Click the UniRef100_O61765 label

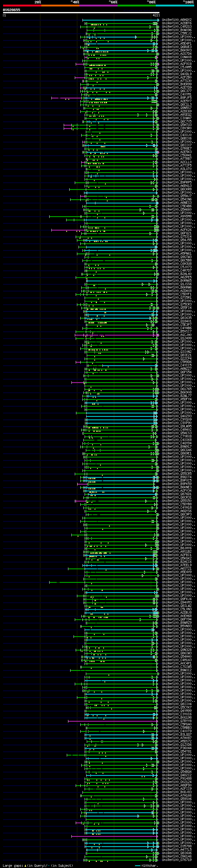click(177, 389)
